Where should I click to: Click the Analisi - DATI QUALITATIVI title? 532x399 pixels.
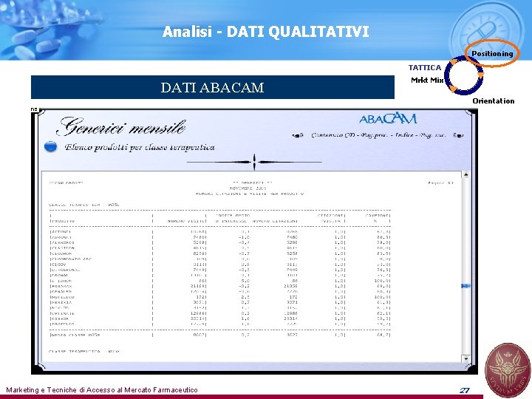click(266, 32)
